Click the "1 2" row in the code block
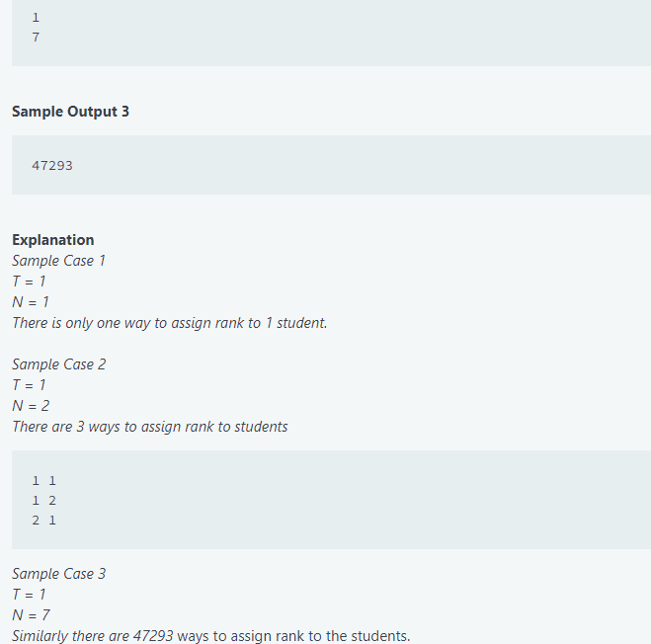The image size is (651, 644). (44, 500)
